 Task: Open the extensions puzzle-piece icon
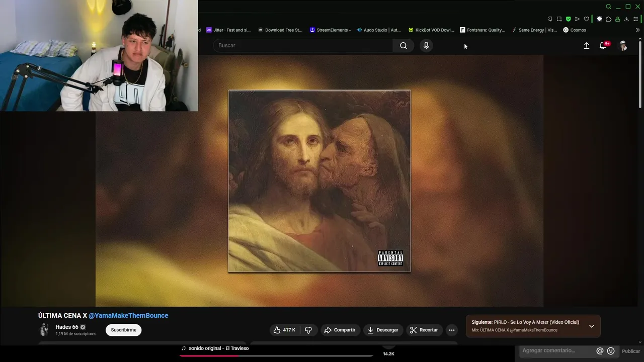point(608,19)
